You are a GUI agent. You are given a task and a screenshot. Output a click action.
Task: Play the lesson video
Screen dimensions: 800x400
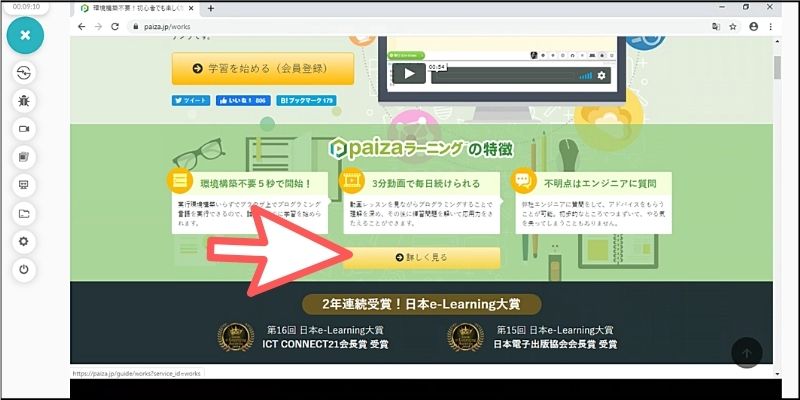[x=409, y=73]
